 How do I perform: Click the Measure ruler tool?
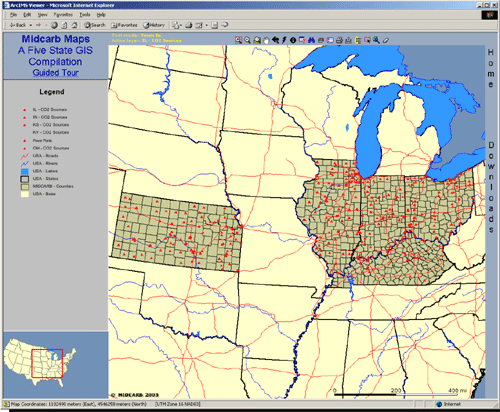(321, 40)
